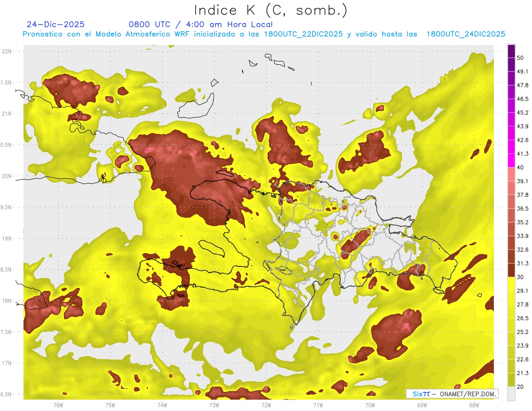Click the colorbar value '47.8'

point(523,85)
